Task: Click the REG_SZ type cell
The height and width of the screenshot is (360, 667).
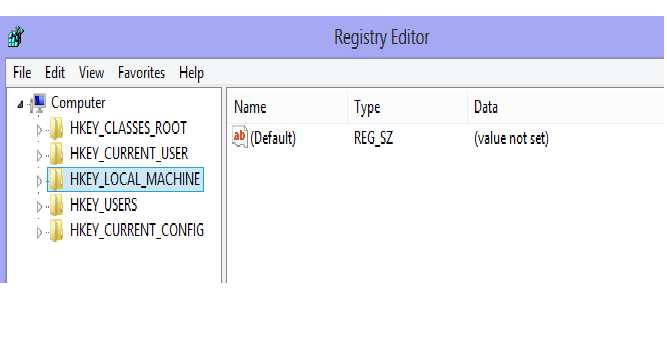Action: pyautogui.click(x=373, y=138)
